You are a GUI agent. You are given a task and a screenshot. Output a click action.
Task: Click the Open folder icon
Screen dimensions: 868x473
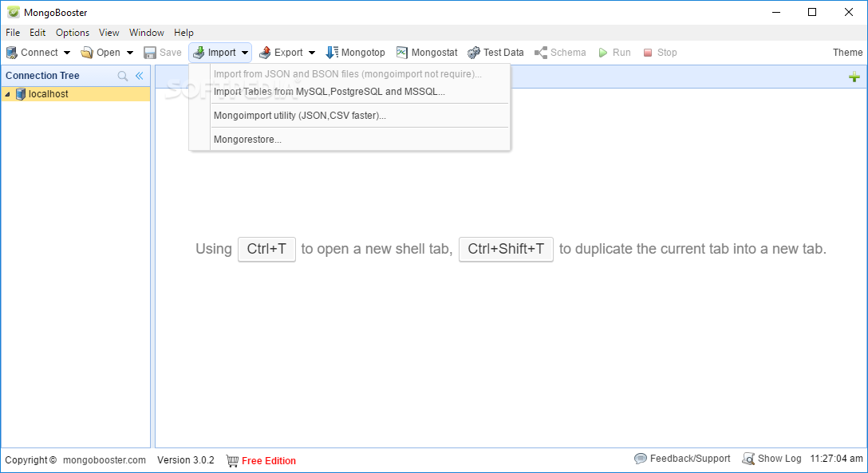(87, 53)
